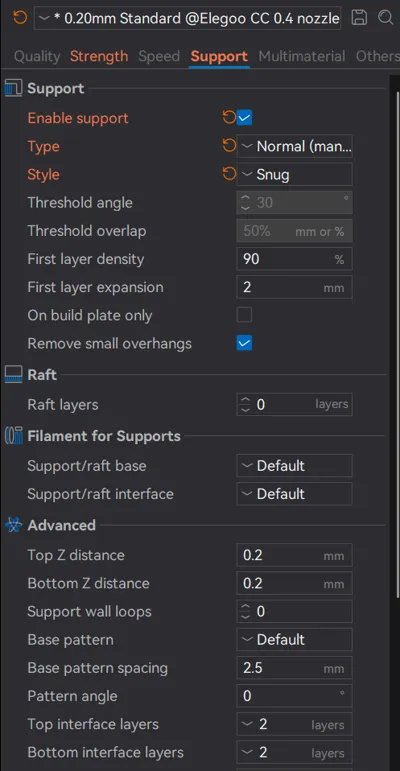The height and width of the screenshot is (771, 400).
Task: Switch to the Strength tab
Action: [x=99, y=56]
